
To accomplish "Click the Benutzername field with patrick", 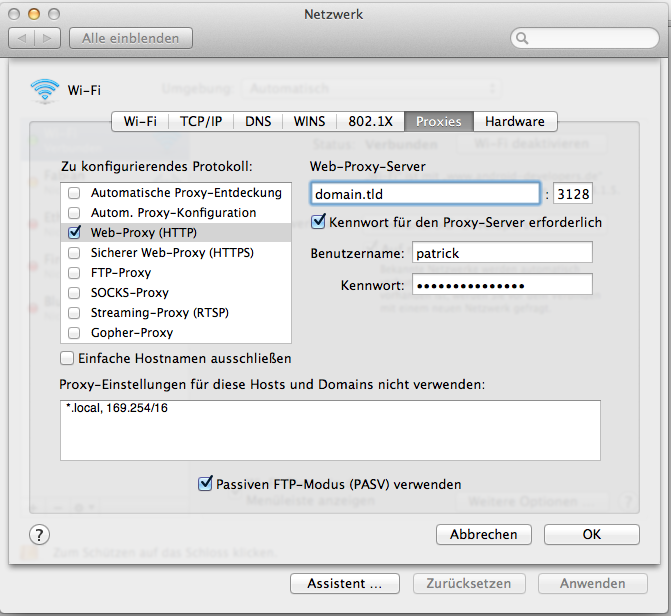I will click(502, 253).
